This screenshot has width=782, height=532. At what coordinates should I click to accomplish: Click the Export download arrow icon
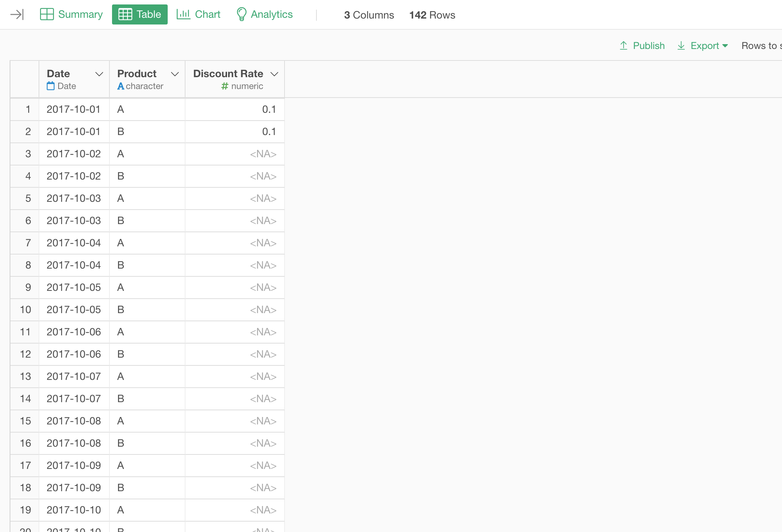coord(681,46)
